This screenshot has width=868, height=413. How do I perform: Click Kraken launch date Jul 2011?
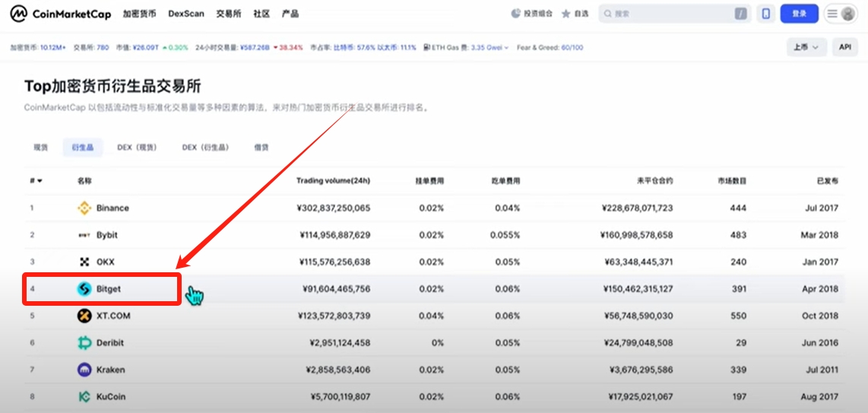pos(823,370)
